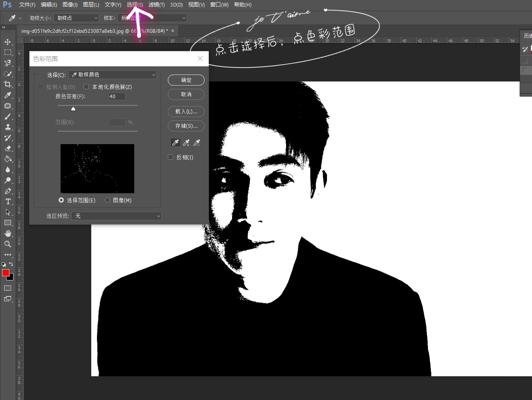Enable the 本地化颜色簇 checkbox
The height and width of the screenshot is (400, 532).
86,87
